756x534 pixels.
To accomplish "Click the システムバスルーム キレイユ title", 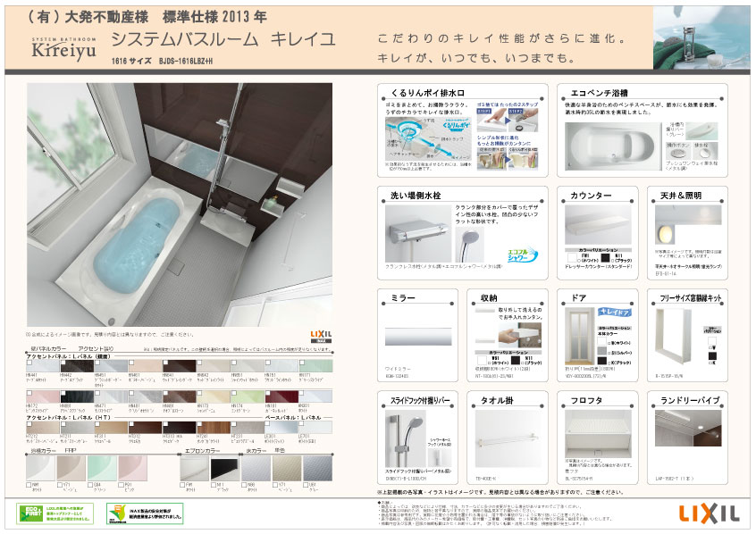I will [x=223, y=39].
